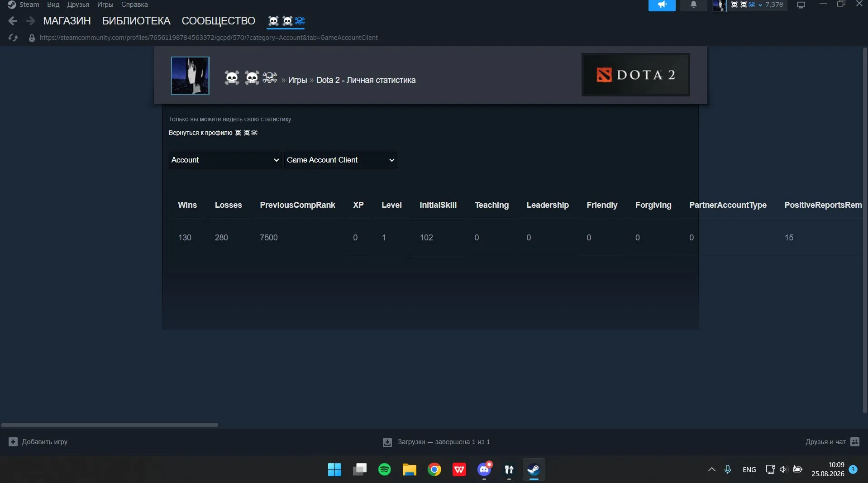Go to the БИБЛИОТЕКА tab
This screenshot has height=483, width=868.
click(x=136, y=21)
